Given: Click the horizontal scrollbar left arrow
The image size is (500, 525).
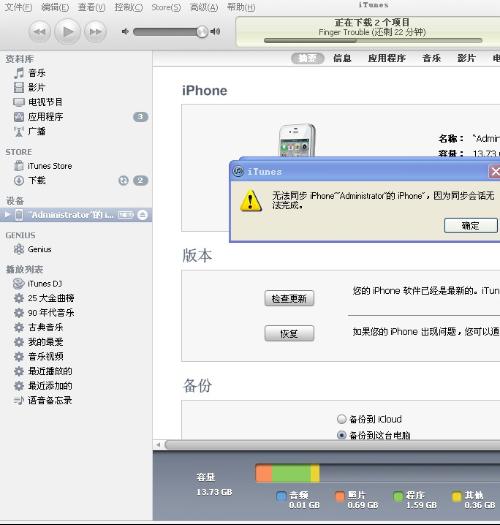Looking at the screenshot, I should pyautogui.click(x=158, y=445).
